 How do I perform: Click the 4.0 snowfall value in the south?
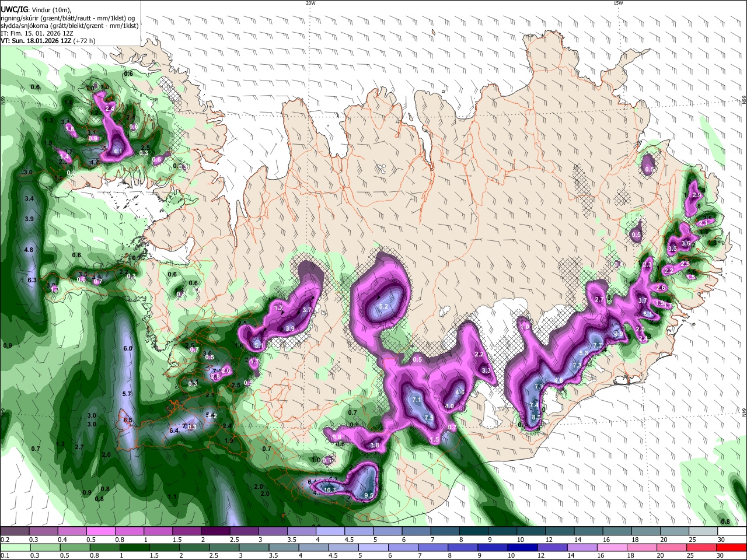pyautogui.click(x=449, y=406)
